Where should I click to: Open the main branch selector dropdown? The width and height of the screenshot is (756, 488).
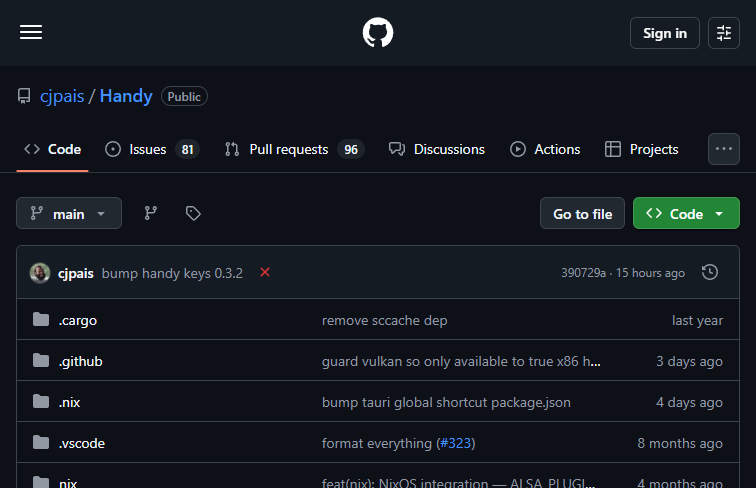(69, 213)
